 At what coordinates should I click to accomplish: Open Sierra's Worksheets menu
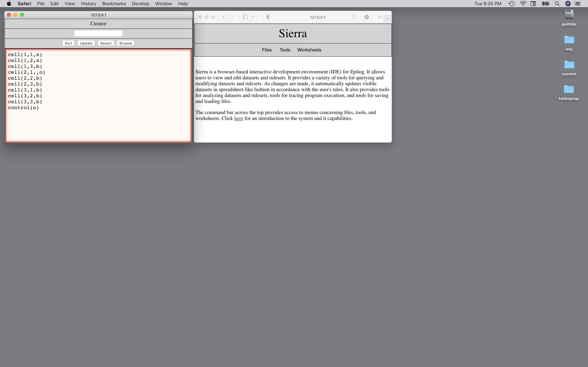[x=309, y=50]
